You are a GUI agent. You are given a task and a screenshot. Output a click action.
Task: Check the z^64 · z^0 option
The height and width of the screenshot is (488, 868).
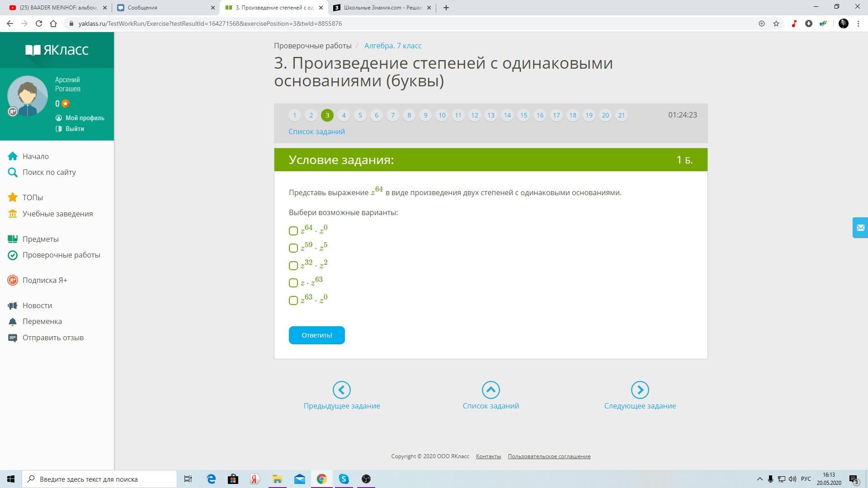[293, 231]
